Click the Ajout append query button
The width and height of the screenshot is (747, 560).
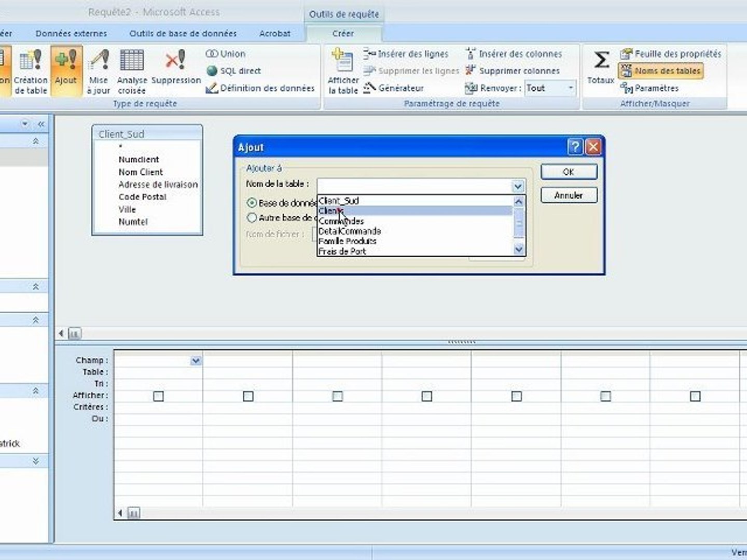[66, 72]
